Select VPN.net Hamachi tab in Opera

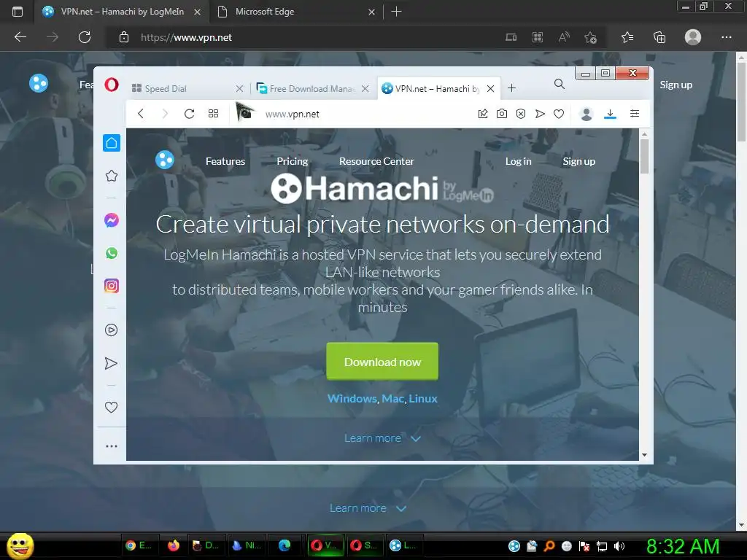438,88
